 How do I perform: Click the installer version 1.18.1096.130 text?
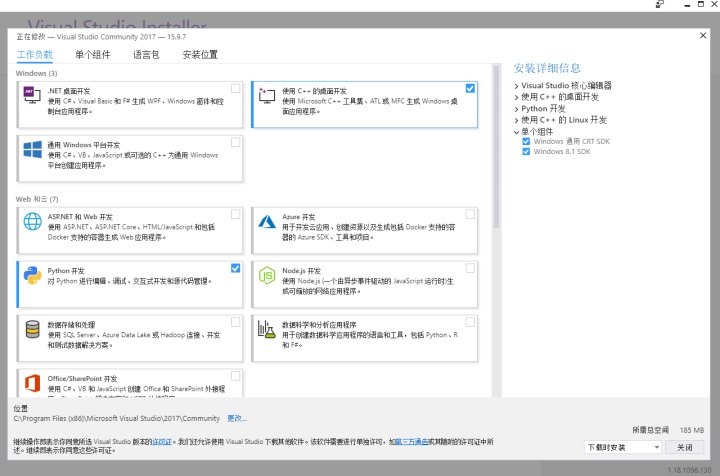tap(689, 470)
